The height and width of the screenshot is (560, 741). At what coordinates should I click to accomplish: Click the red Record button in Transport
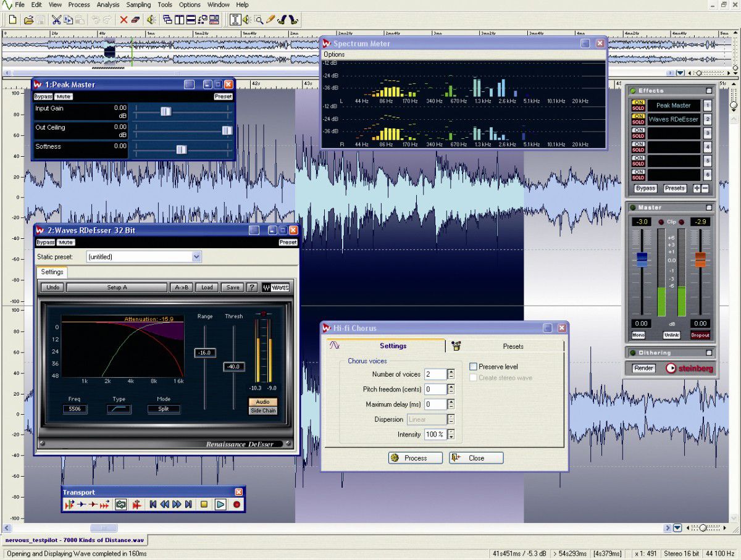pos(236,504)
